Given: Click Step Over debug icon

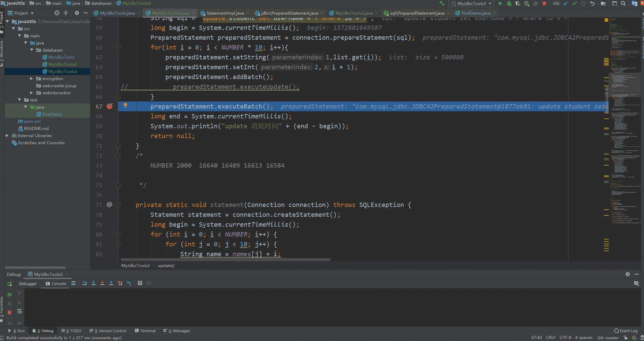Looking at the screenshot, I should tap(85, 283).
